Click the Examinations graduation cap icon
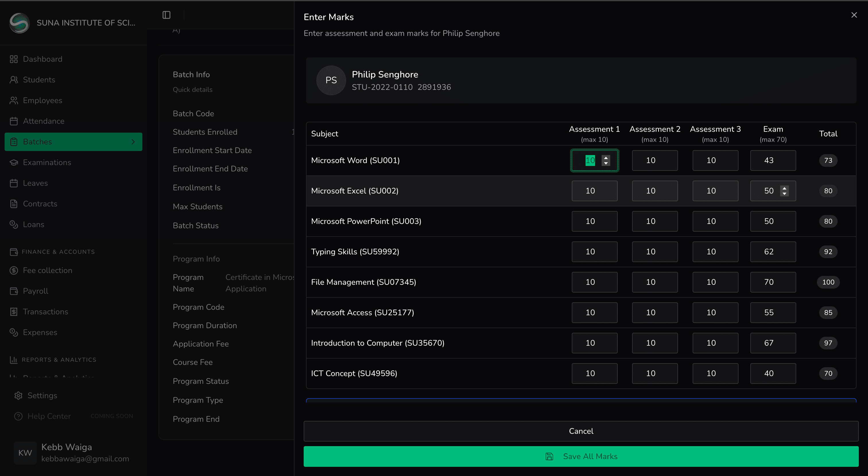 click(13, 162)
